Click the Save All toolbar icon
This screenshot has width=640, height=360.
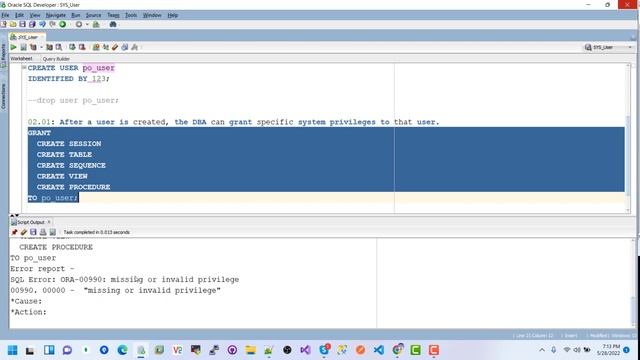point(32,24)
